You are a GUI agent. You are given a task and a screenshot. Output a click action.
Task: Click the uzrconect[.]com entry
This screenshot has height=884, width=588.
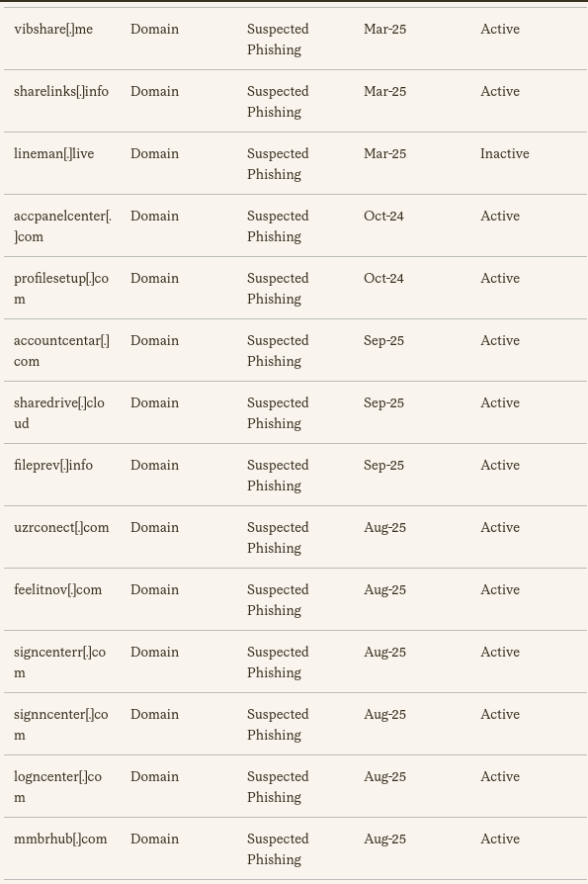pyautogui.click(x=61, y=528)
